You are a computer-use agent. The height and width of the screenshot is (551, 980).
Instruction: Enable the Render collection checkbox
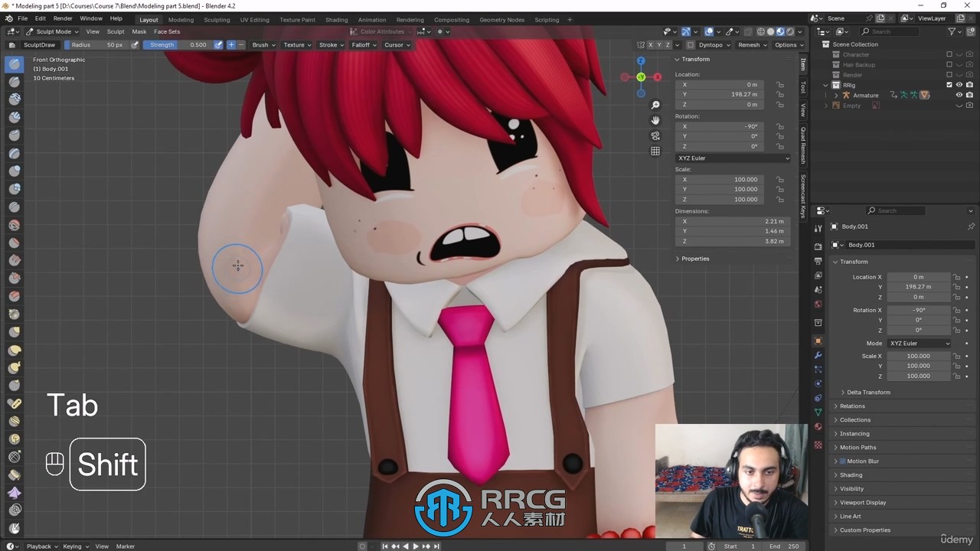949,75
